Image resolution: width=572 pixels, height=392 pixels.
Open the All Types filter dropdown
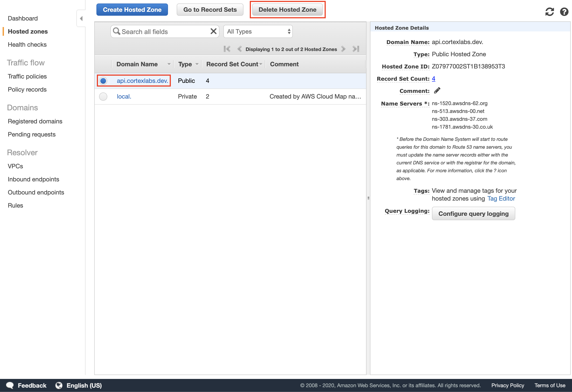pos(258,31)
